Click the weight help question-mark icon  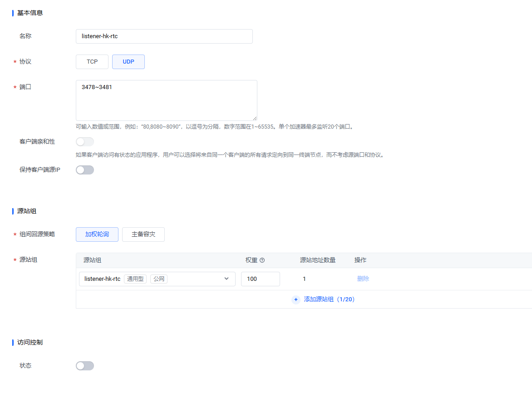(x=262, y=260)
